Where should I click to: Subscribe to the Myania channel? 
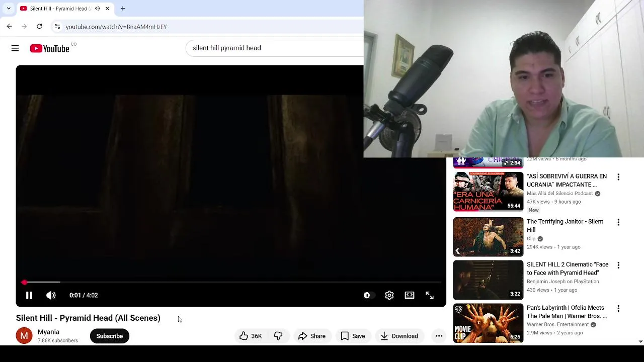[x=110, y=336]
